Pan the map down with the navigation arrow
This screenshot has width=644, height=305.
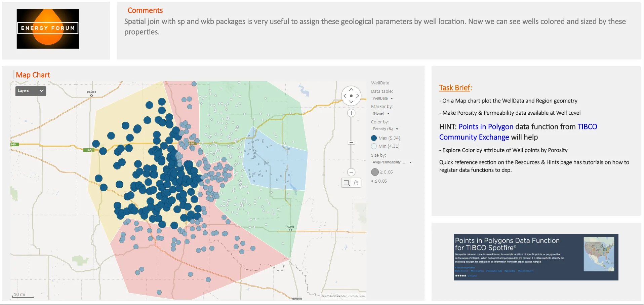pyautogui.click(x=351, y=102)
